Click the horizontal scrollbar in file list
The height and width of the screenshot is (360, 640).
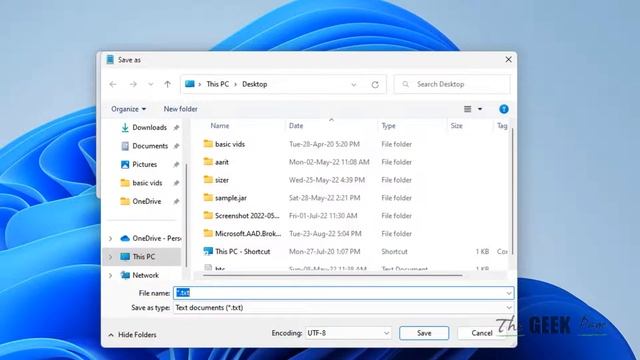(x=333, y=276)
